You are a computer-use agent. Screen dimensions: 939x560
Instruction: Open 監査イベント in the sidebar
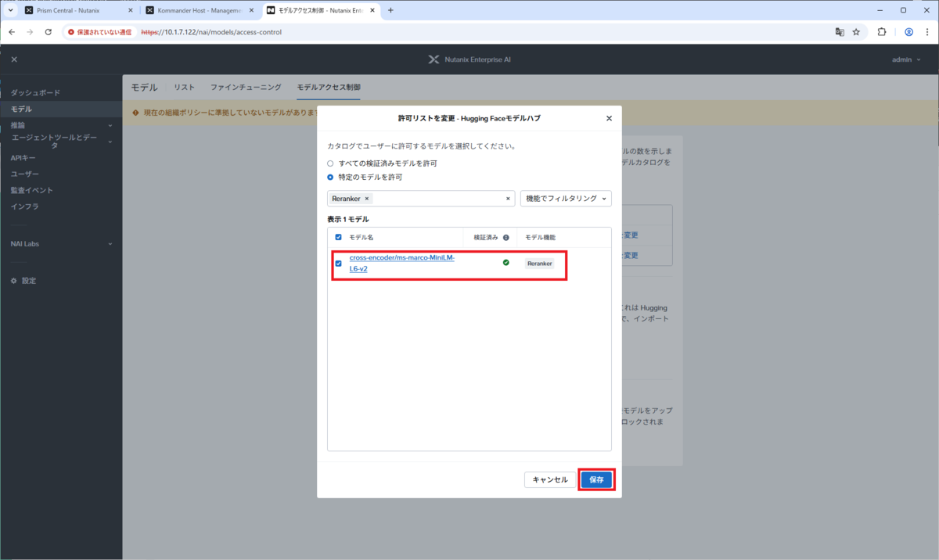click(31, 190)
